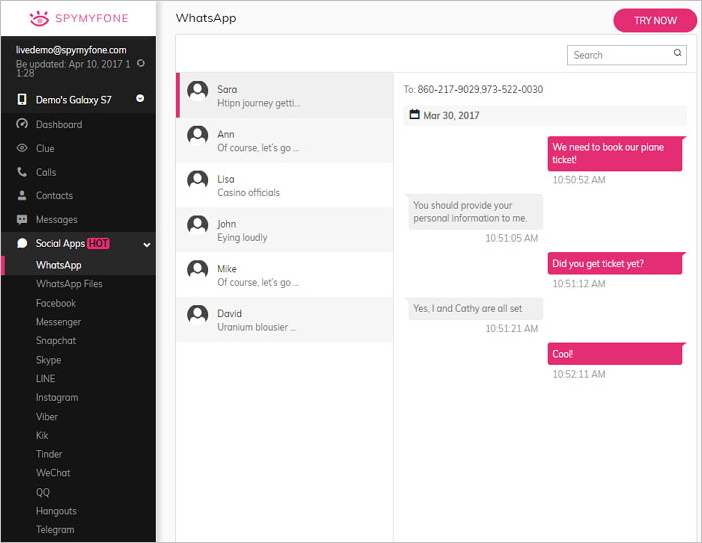
Task: Open Tinder in the sidebar
Action: (x=49, y=454)
